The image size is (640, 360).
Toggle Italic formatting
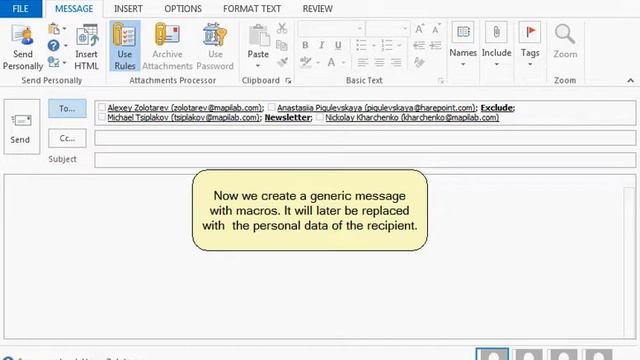(x=322, y=45)
